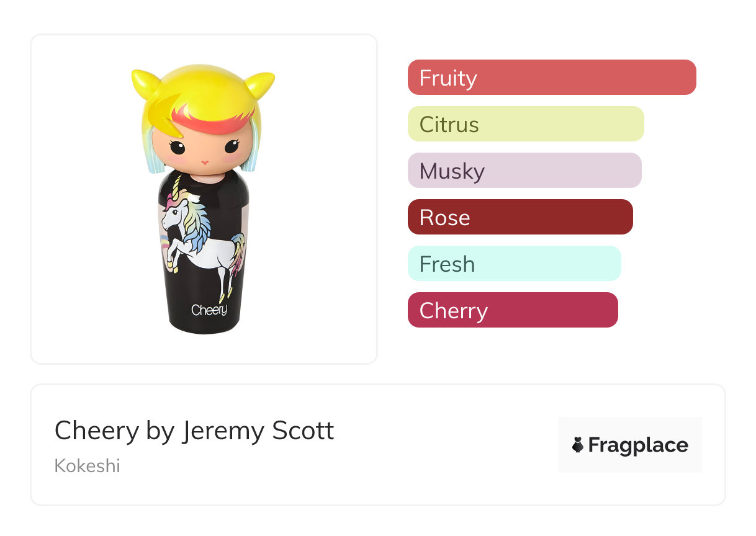
Task: Select the Citrus accord bar
Action: (525, 124)
